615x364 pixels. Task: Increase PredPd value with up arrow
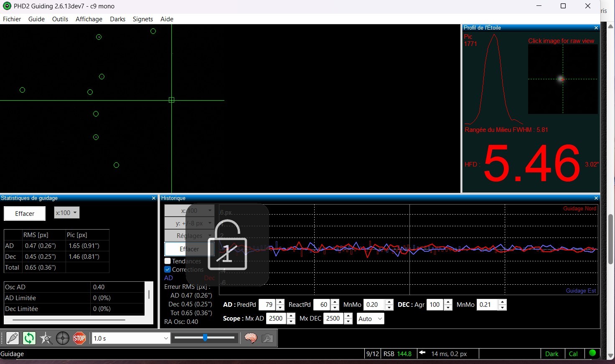pos(280,302)
